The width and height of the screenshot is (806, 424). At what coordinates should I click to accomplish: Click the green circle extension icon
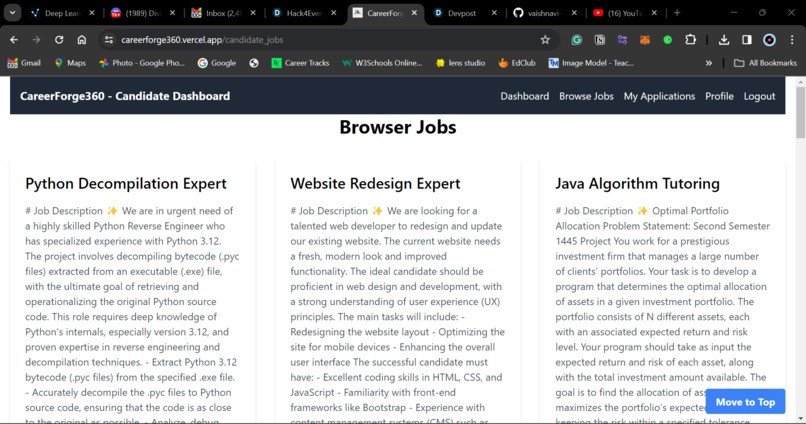pos(667,40)
